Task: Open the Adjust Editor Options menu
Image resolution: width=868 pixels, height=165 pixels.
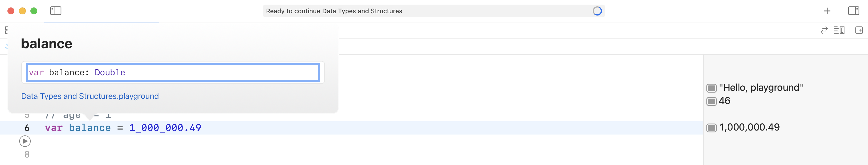Action: tap(839, 30)
